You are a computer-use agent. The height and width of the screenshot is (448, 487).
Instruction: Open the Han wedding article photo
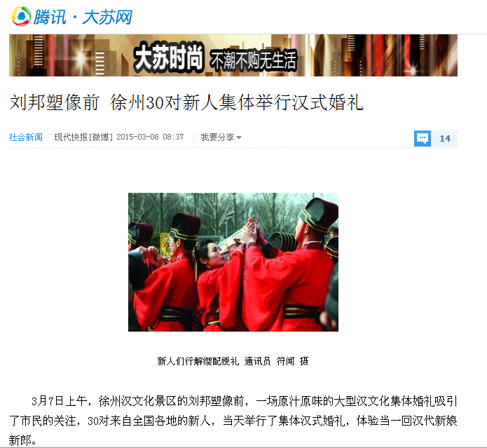[233, 262]
